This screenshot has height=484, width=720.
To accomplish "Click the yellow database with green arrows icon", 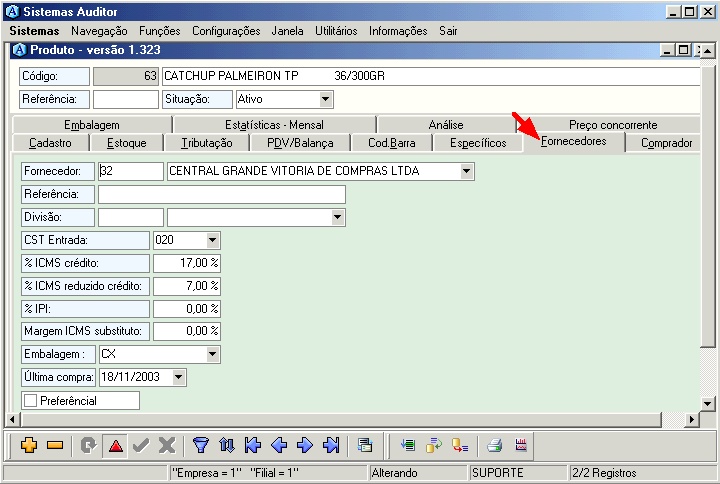I will (x=434, y=445).
